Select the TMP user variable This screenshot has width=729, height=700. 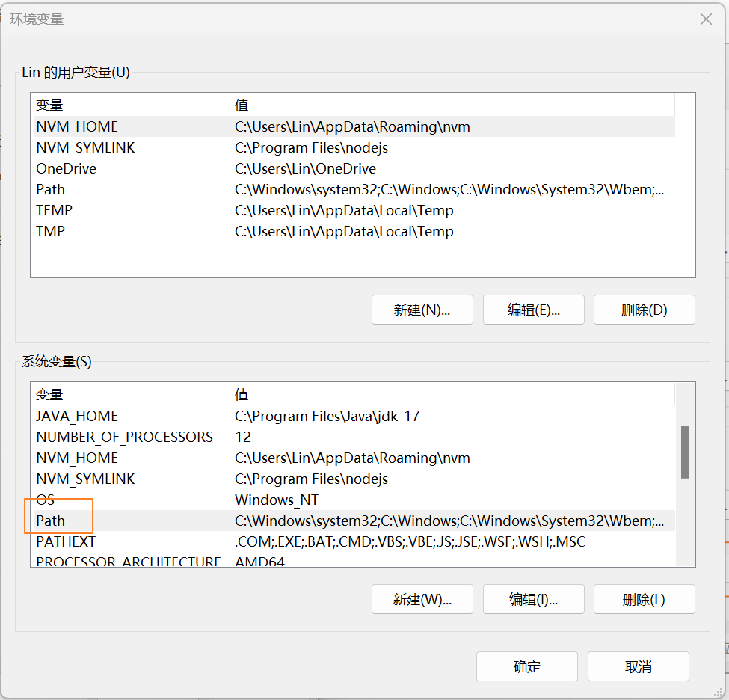coord(51,232)
